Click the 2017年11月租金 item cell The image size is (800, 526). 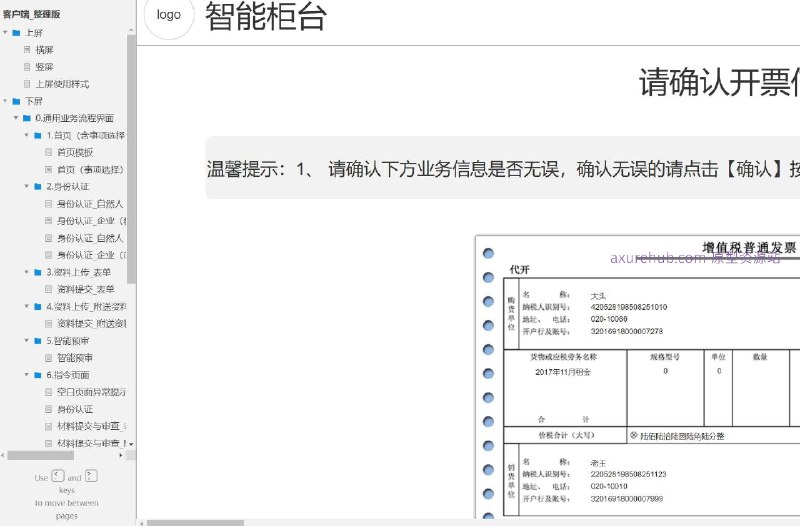point(563,372)
